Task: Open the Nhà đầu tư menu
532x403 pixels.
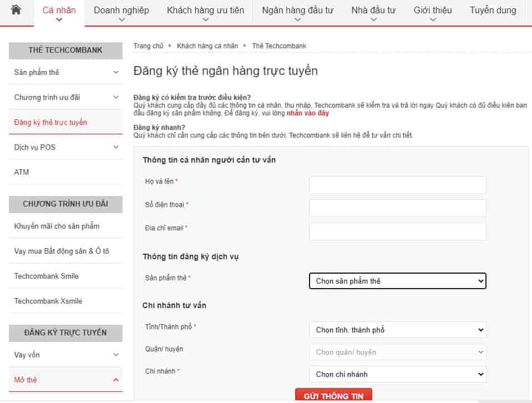Action: pyautogui.click(x=373, y=11)
